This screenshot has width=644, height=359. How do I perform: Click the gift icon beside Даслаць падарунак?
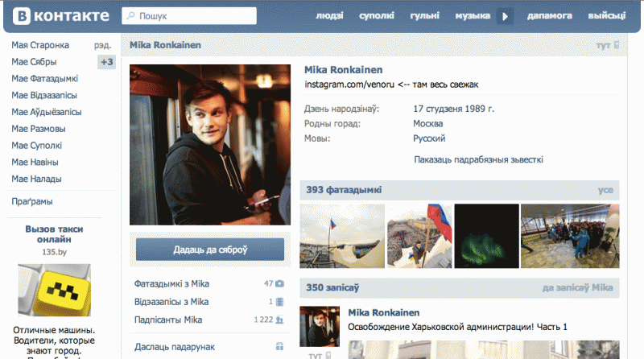[x=279, y=346]
